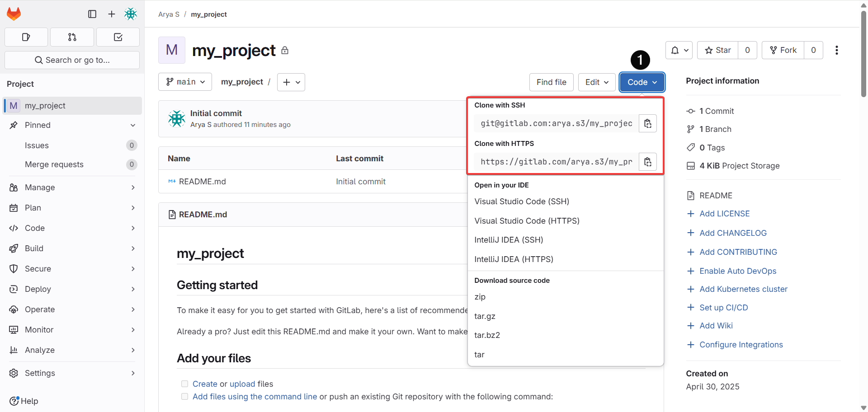Copy the SSH clone URL

point(647,123)
